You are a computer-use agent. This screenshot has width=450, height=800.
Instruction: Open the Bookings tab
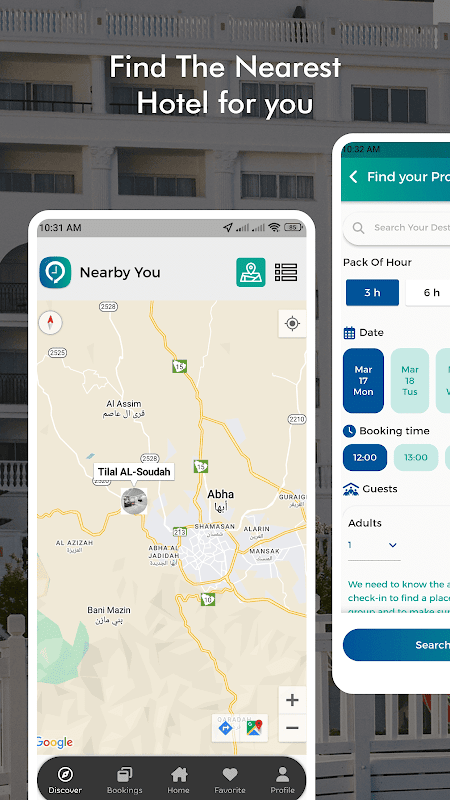point(124,781)
